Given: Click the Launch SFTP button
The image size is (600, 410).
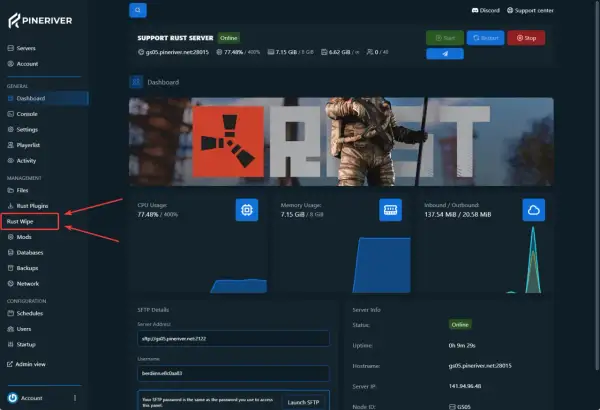Looking at the screenshot, I should point(303,402).
